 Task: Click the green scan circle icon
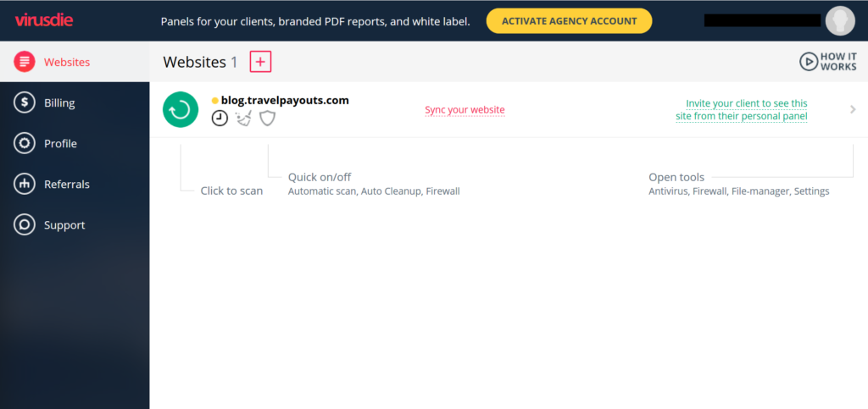tap(180, 110)
